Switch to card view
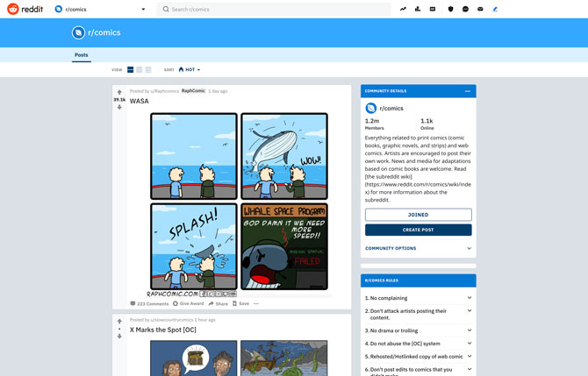Screen dimensions: 588x376 coord(130,69)
